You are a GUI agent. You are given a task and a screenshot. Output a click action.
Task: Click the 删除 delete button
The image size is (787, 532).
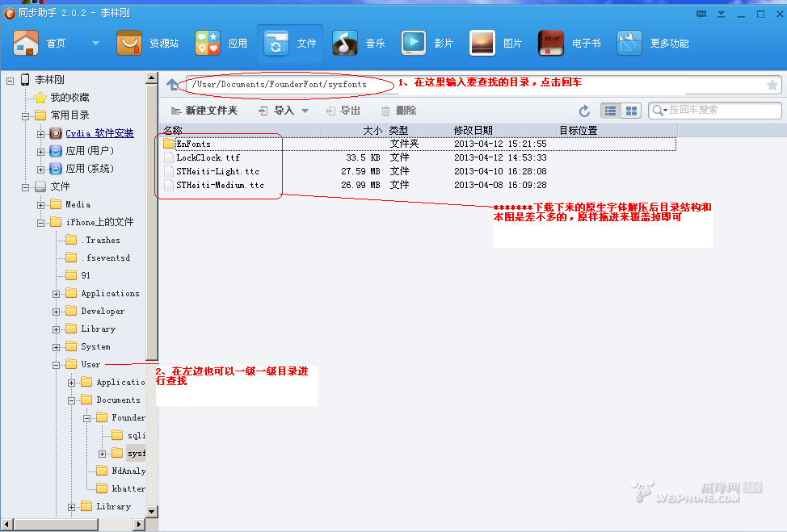398,111
